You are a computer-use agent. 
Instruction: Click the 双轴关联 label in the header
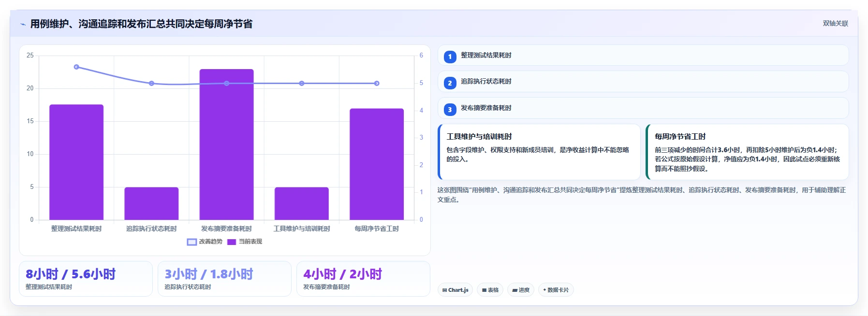click(835, 23)
